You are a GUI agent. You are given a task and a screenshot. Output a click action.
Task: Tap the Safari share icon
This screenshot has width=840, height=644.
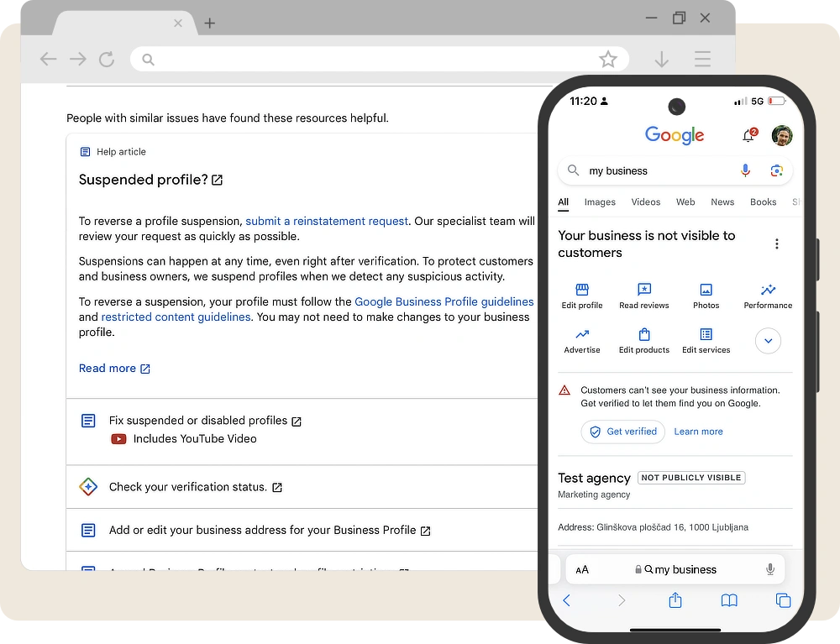[675, 600]
